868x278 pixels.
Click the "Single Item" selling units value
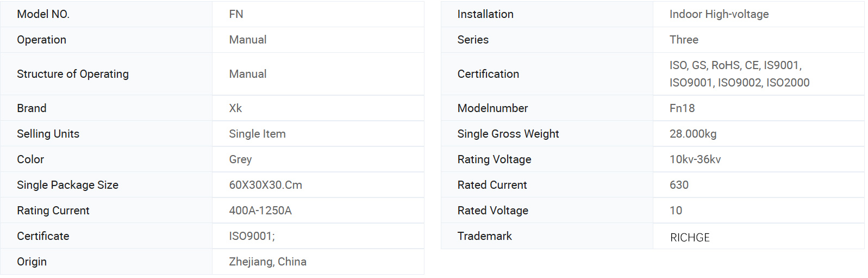[x=257, y=134]
